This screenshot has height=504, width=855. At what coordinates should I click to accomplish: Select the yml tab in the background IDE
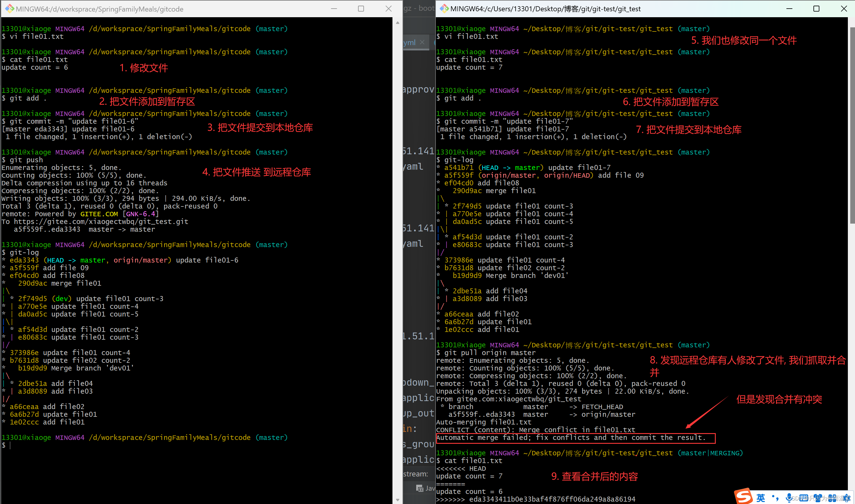click(409, 42)
